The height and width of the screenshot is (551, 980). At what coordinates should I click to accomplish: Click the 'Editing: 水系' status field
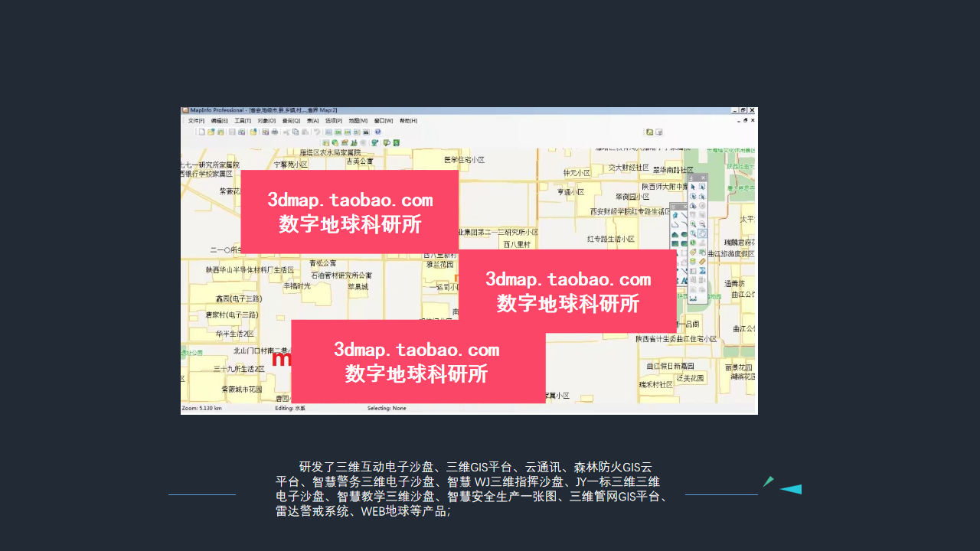[x=290, y=409]
